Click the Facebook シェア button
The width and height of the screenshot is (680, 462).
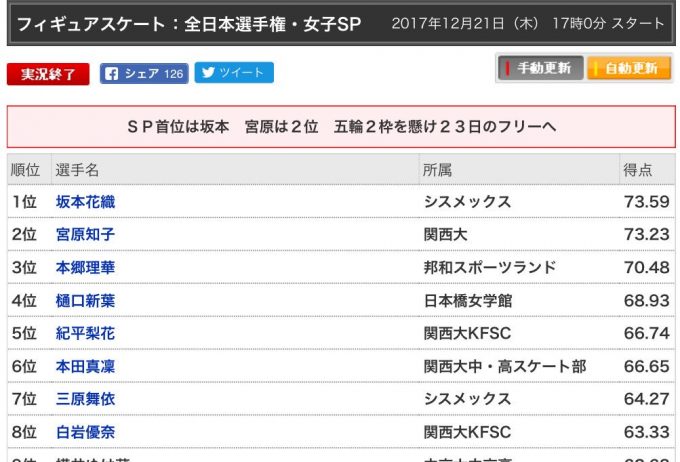pos(144,73)
